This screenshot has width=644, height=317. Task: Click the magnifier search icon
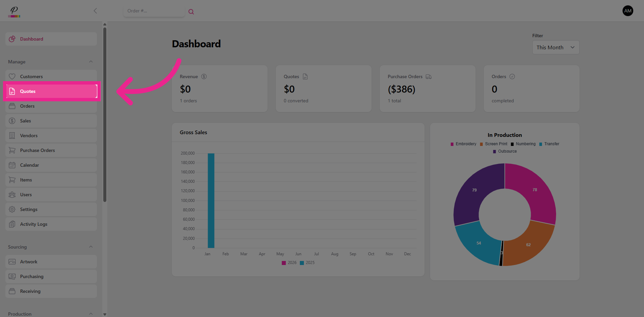[x=191, y=12]
